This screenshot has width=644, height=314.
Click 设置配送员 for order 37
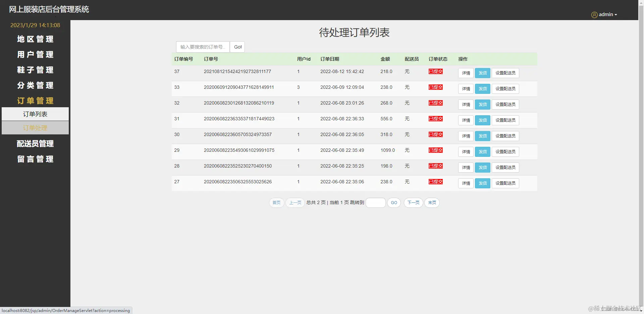(x=505, y=73)
